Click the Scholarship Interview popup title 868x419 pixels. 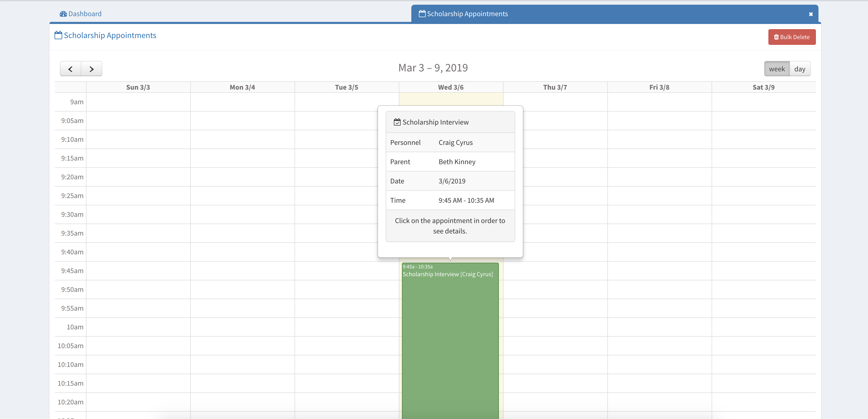[435, 122]
